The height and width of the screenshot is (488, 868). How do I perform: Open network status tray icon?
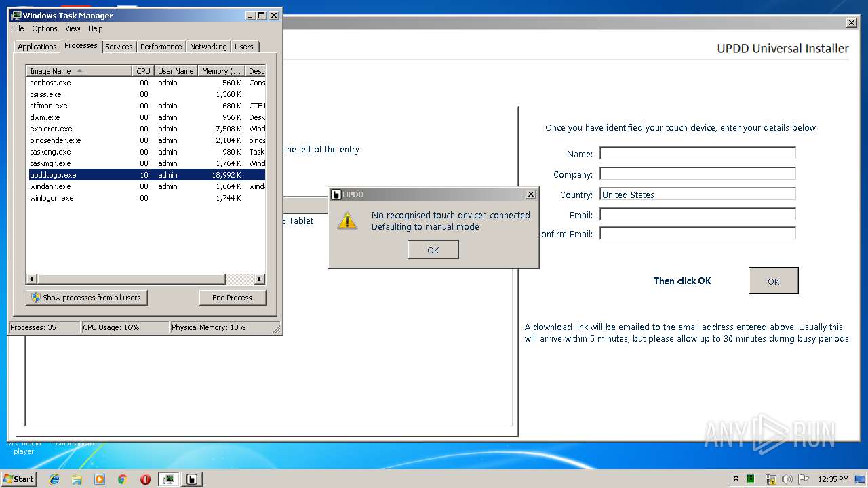(x=770, y=479)
